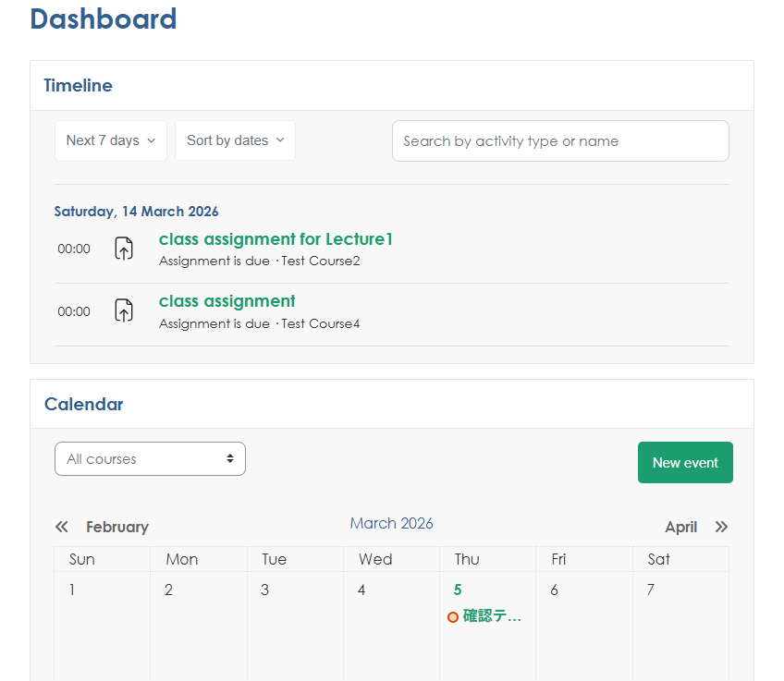Screen dimensions: 784x681
Task: Focus the search by activity type field
Action: click(x=560, y=141)
